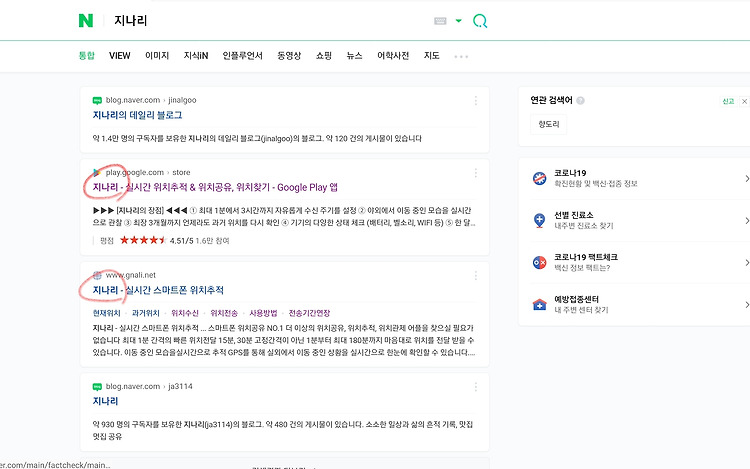Image resolution: width=750 pixels, height=469 pixels.
Task: Click the 선별 진료소 map pin icon
Action: 540,220
